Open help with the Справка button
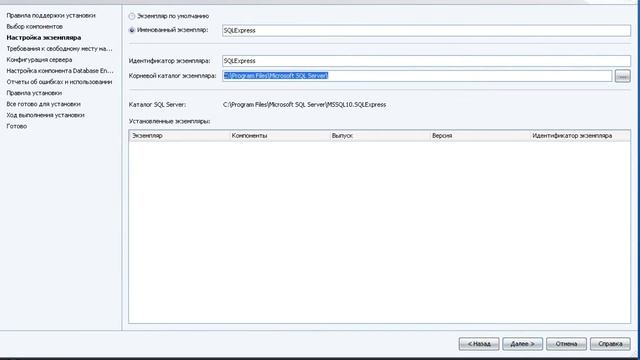This screenshot has height=360, width=640. [x=610, y=344]
